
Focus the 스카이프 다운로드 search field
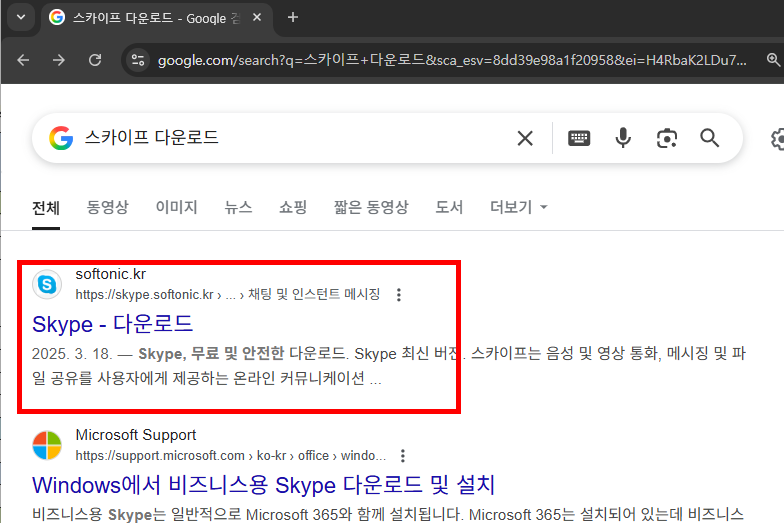point(295,138)
